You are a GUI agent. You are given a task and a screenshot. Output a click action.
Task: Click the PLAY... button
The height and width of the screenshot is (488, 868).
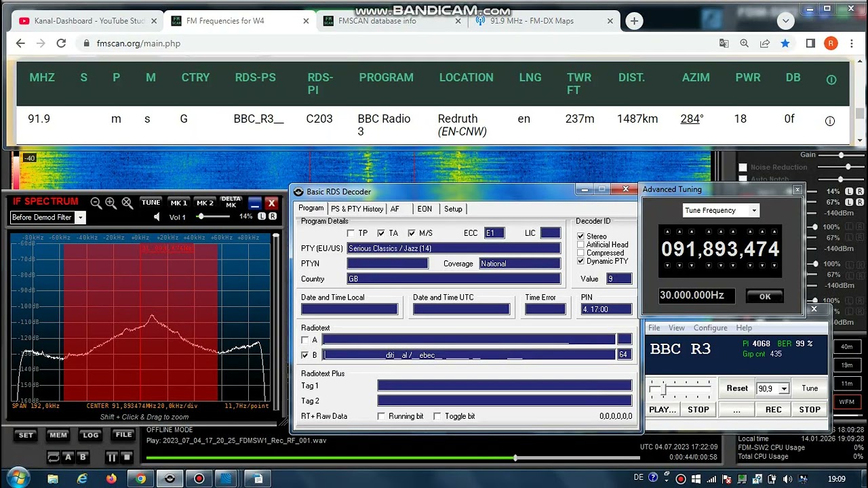(x=663, y=409)
